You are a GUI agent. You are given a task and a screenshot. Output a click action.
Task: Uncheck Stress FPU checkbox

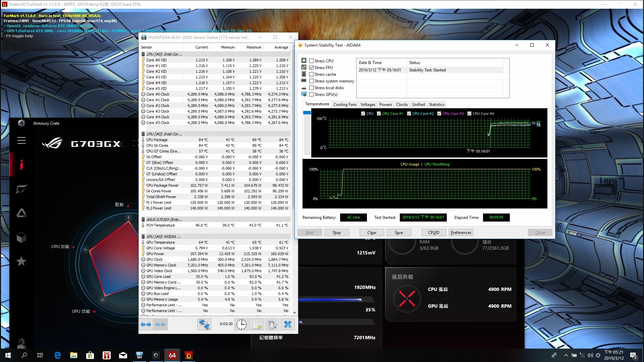312,68
